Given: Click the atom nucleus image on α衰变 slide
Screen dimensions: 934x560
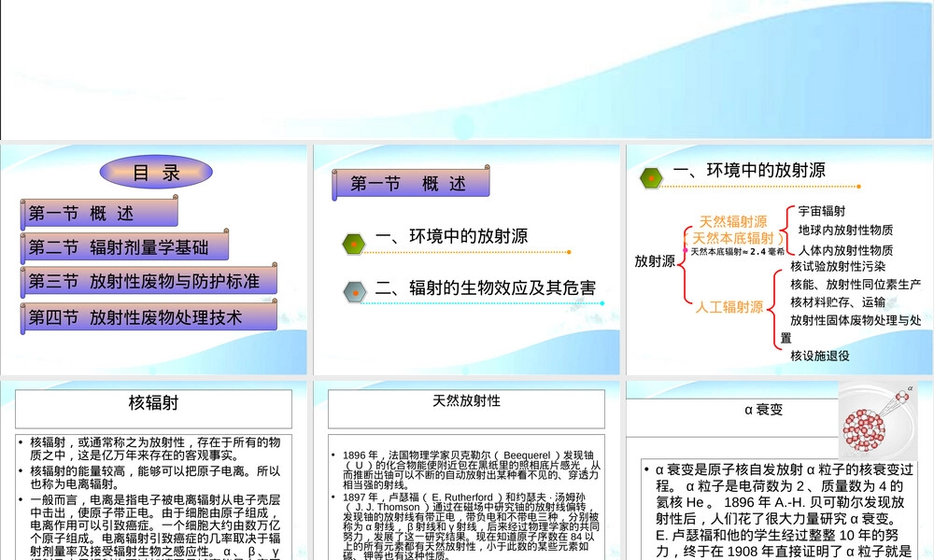Looking at the screenshot, I should [x=878, y=421].
